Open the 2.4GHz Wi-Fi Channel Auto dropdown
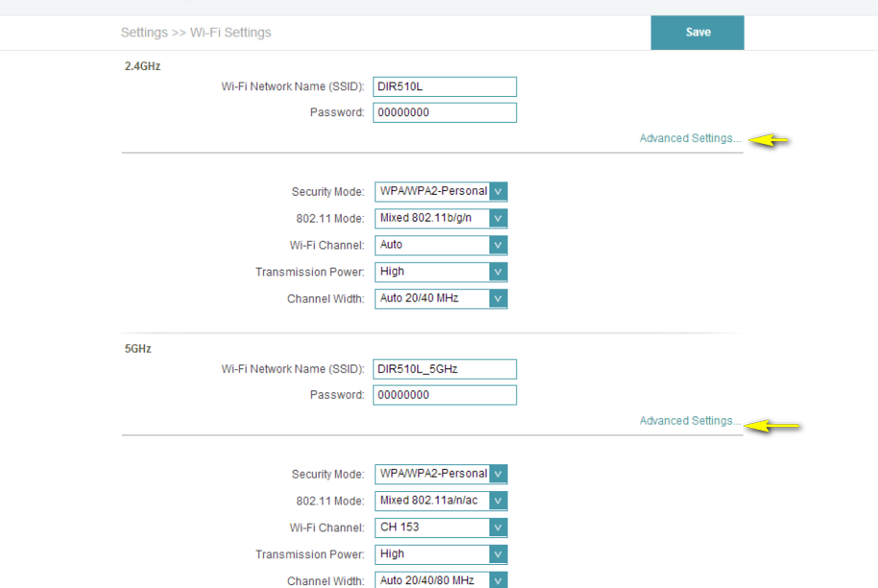This screenshot has height=588, width=878. (x=440, y=245)
